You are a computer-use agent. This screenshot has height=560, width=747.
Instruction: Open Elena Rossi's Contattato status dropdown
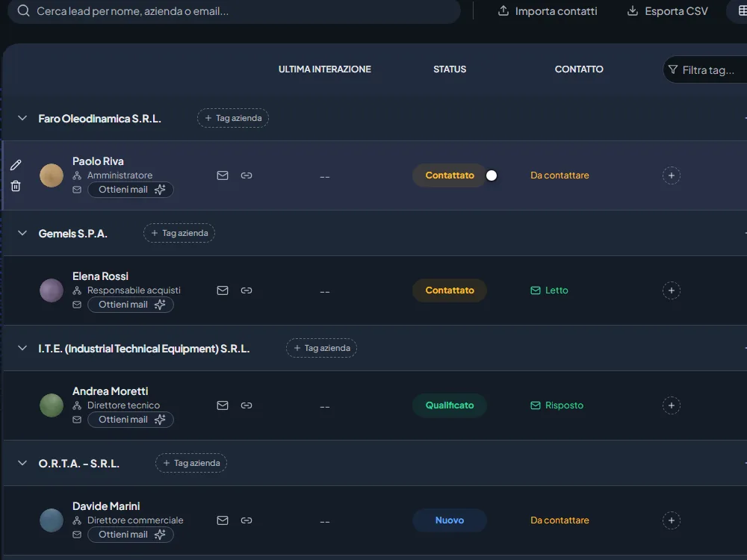[x=449, y=290]
